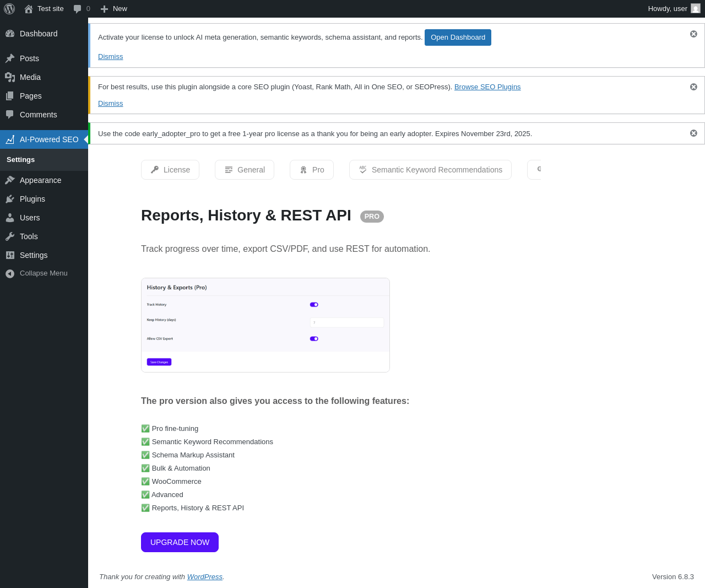The width and height of the screenshot is (705, 588).
Task: Select the Pro tab
Action: [x=312, y=170]
